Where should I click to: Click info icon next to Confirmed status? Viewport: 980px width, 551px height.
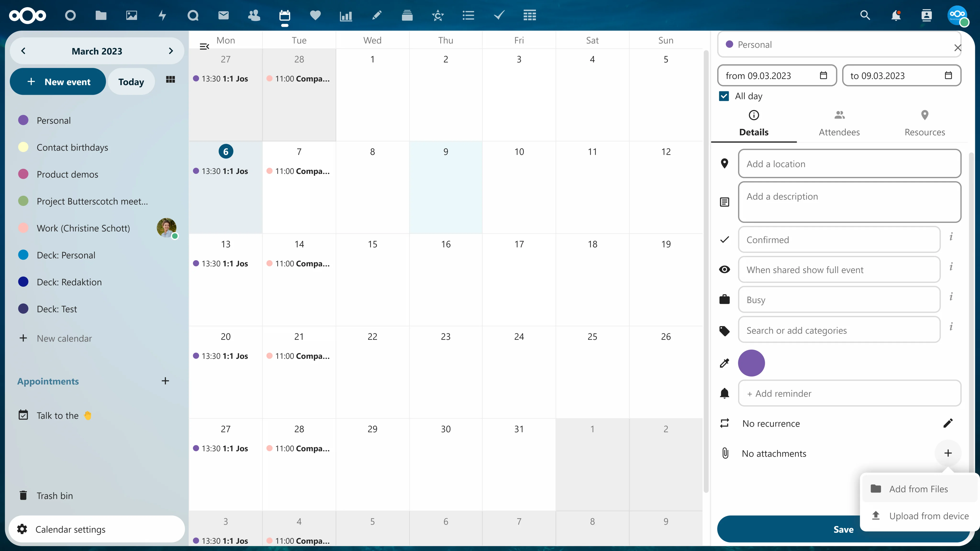click(x=951, y=237)
